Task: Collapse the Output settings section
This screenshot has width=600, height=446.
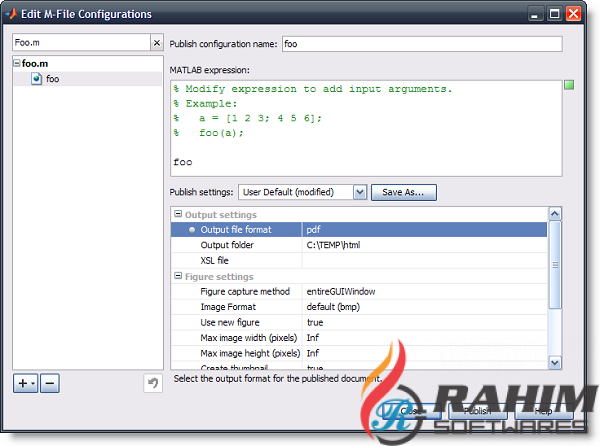Action: tap(178, 214)
